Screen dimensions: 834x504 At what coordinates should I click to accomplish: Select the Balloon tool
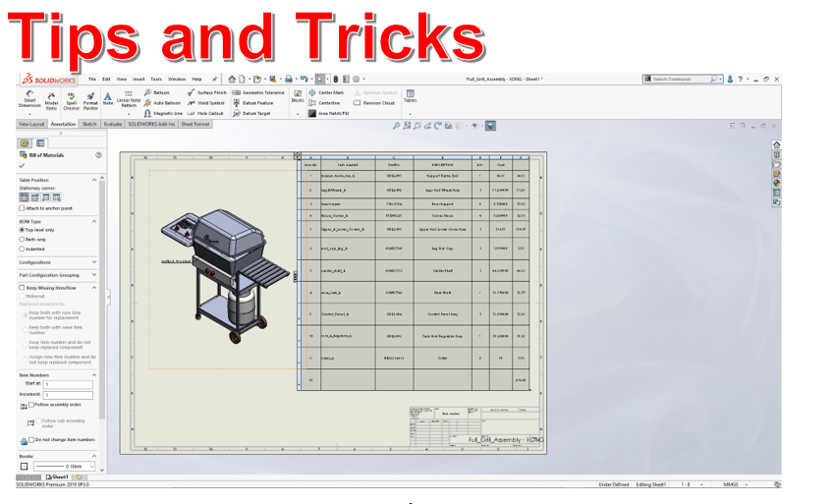157,92
